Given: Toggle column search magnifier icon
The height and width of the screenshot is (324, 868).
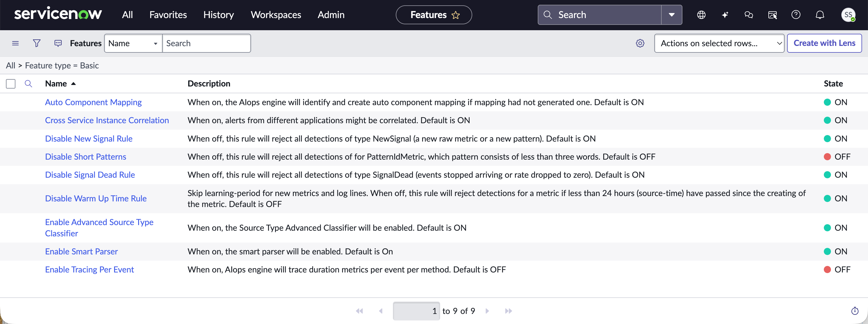Looking at the screenshot, I should click(28, 84).
